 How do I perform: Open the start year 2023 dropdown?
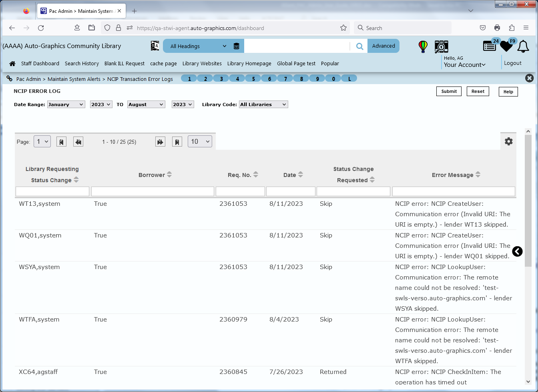click(101, 105)
